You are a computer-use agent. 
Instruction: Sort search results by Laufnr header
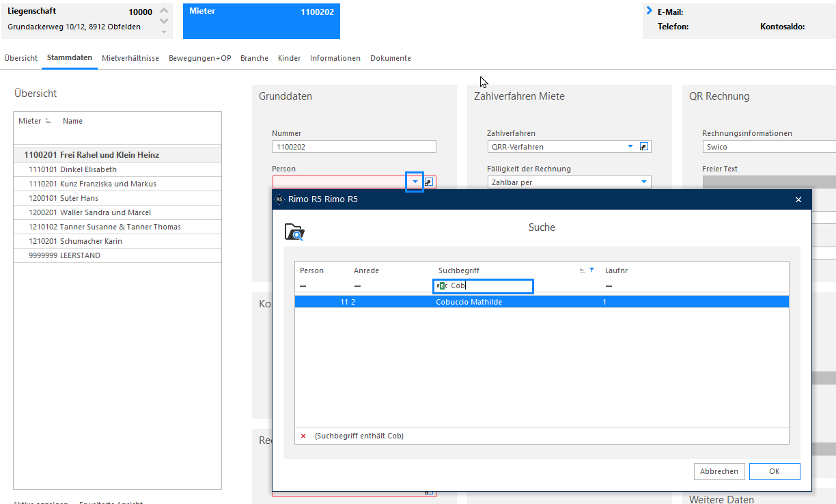point(616,270)
